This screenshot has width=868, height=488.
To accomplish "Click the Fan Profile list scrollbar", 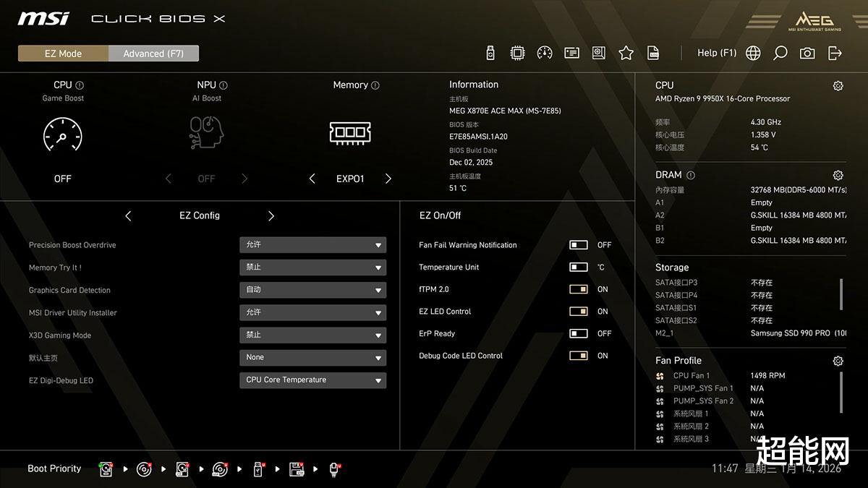I will (841, 393).
